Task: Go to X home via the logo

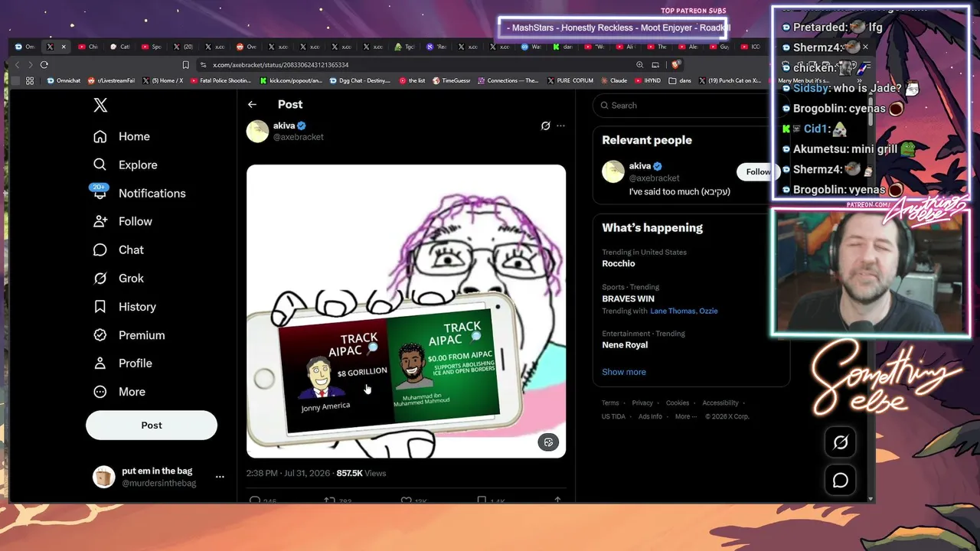Action: [x=100, y=106]
